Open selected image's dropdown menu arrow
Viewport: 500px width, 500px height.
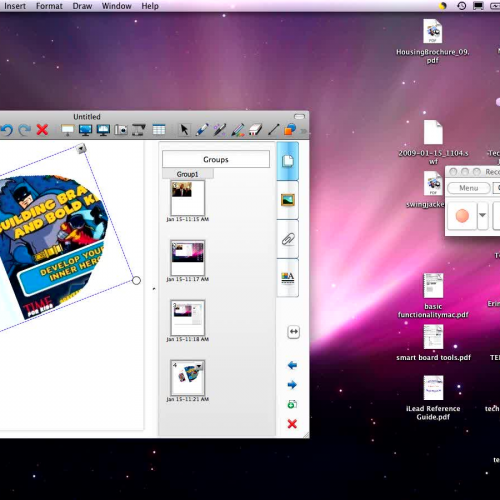[x=81, y=148]
